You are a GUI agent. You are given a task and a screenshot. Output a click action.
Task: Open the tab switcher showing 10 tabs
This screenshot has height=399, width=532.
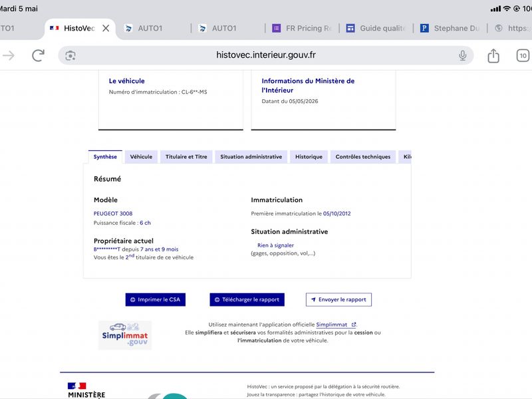click(x=523, y=56)
